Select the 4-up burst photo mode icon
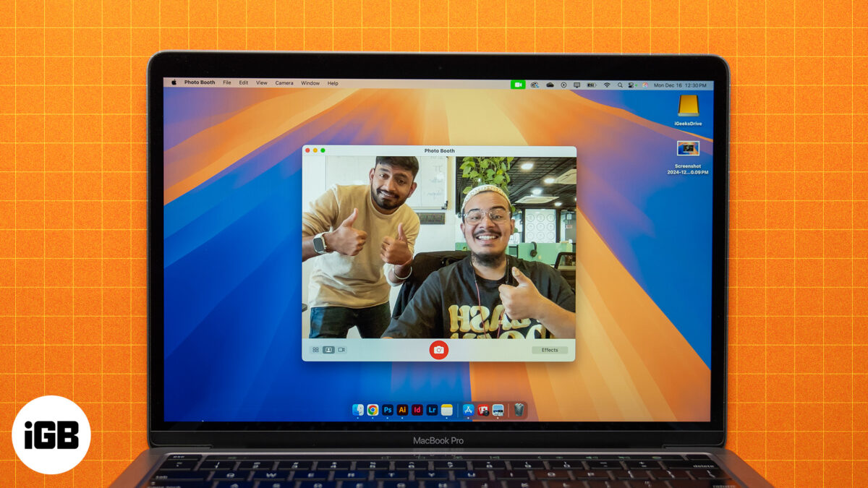The image size is (868, 488). [315, 349]
